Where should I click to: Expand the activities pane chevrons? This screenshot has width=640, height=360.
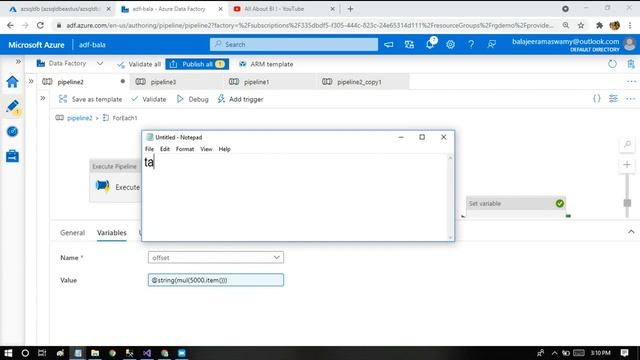(x=43, y=98)
